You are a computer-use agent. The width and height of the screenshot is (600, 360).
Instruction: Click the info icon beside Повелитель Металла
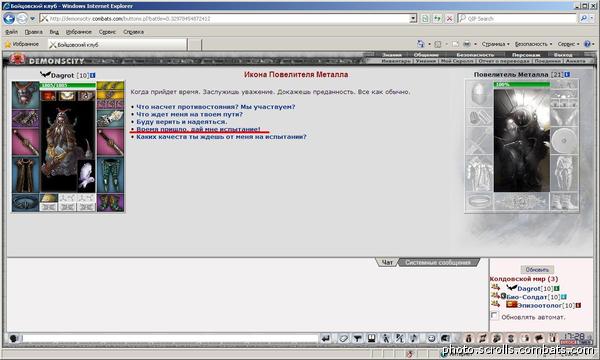(x=567, y=75)
